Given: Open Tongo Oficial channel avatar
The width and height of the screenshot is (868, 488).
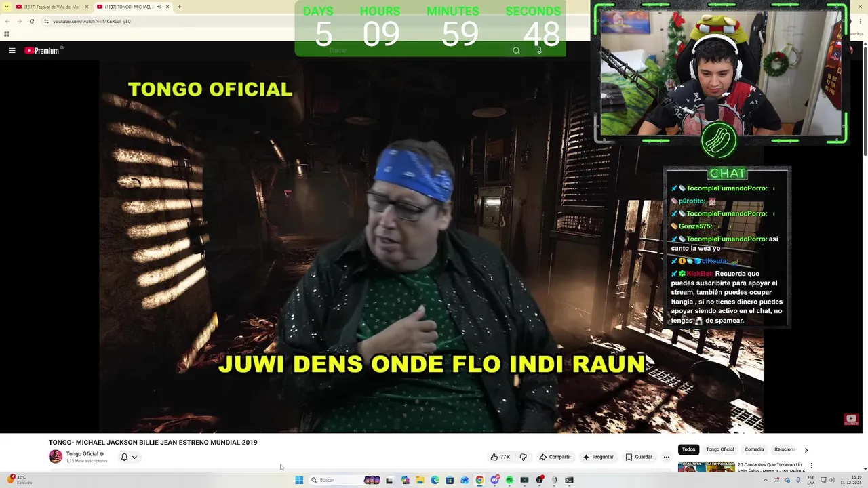Looking at the screenshot, I should [x=56, y=457].
